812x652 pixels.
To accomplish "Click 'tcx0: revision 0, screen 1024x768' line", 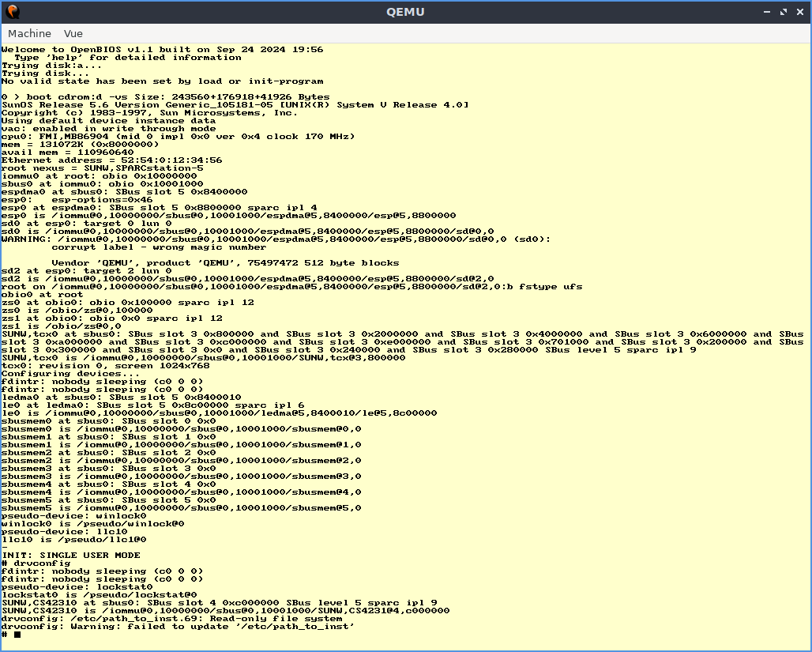I will tap(106, 366).
